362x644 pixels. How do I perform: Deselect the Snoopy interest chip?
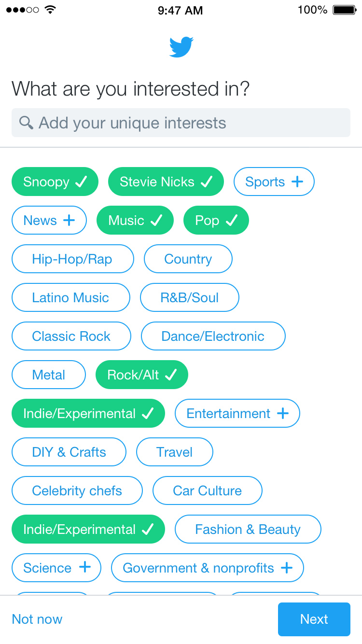coord(55,182)
